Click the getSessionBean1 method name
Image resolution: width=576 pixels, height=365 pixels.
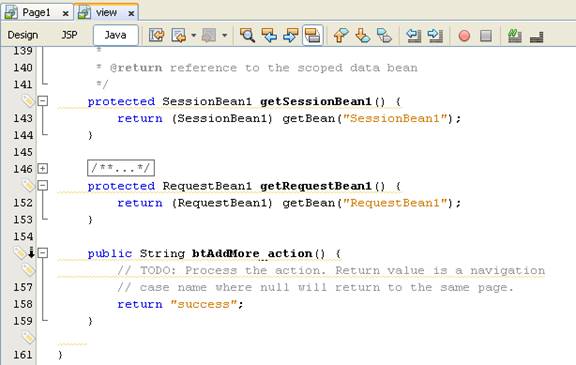point(316,101)
